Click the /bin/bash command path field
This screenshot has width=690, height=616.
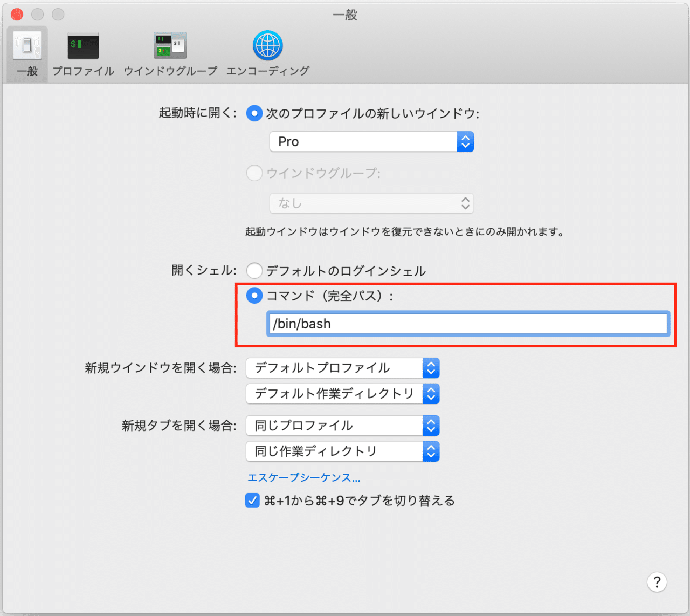pos(468,324)
